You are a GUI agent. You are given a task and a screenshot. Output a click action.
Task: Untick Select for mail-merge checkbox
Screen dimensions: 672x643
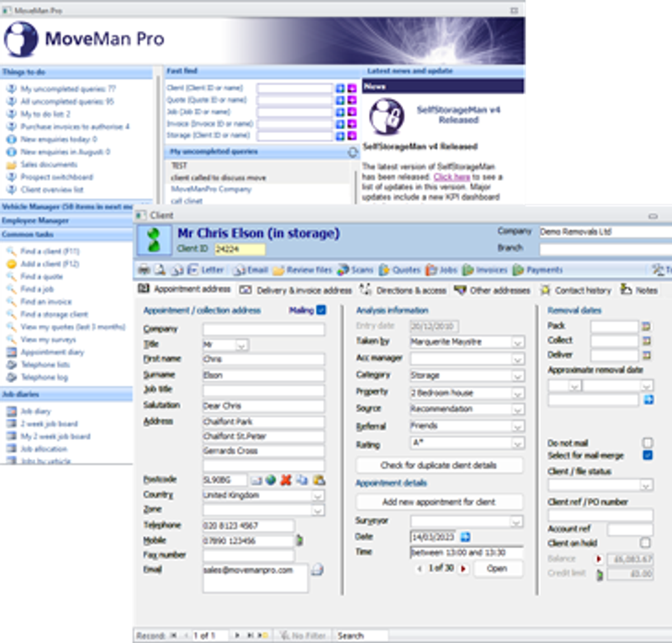point(648,455)
